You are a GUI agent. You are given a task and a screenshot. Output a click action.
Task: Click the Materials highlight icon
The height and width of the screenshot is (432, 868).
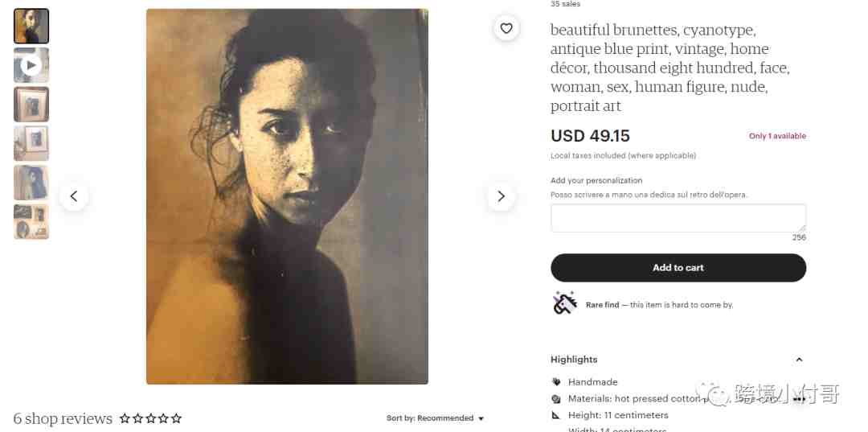point(556,399)
